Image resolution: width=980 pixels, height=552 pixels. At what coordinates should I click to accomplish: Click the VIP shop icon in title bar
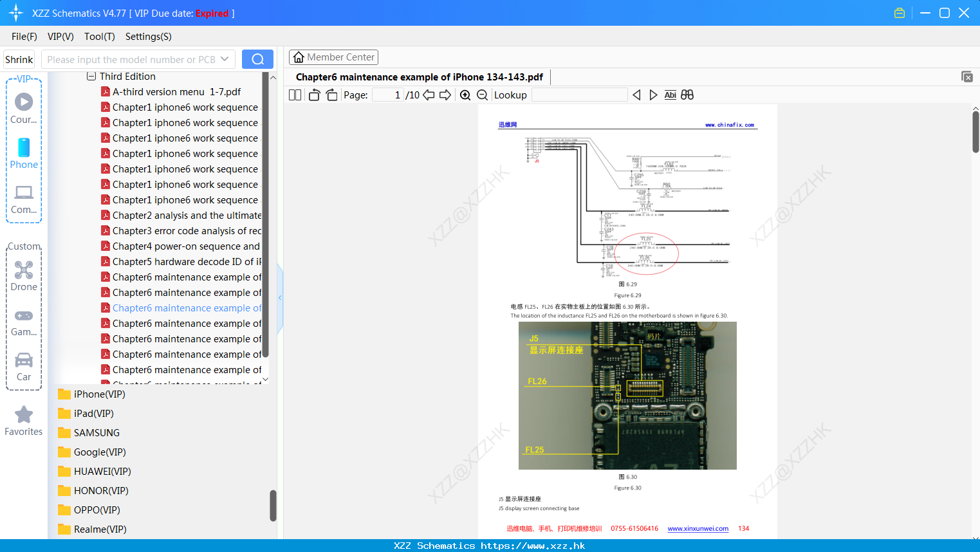coord(900,13)
